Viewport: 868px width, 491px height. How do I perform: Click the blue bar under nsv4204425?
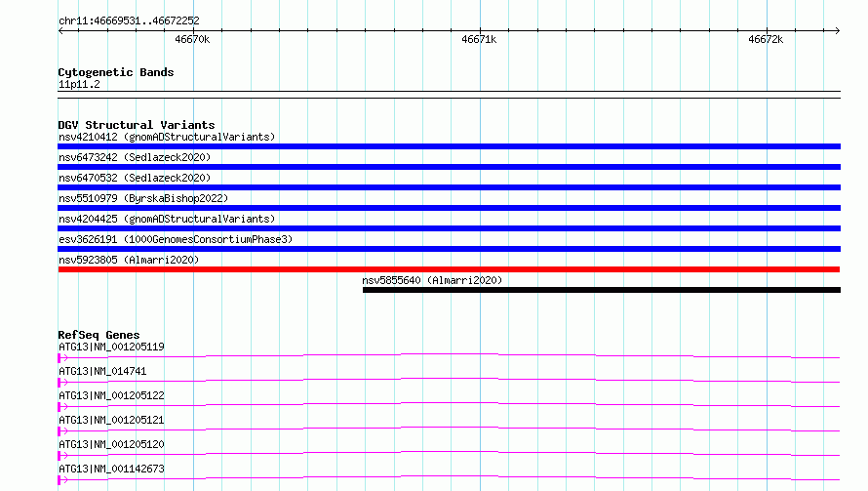coord(449,228)
